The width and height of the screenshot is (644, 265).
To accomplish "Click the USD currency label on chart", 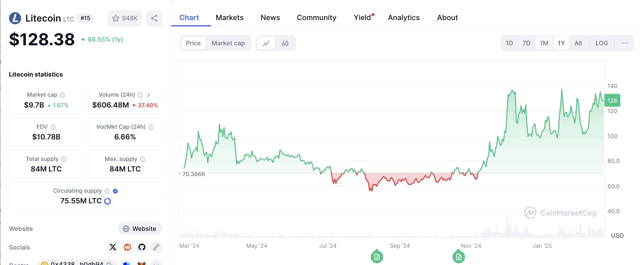I will click(617, 236).
